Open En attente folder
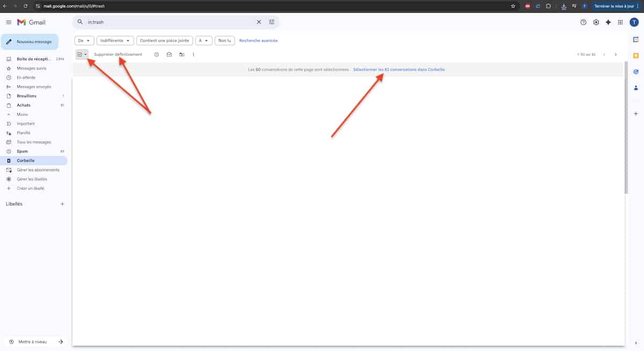Viewport: 644px width, 351px height. pyautogui.click(x=34, y=77)
